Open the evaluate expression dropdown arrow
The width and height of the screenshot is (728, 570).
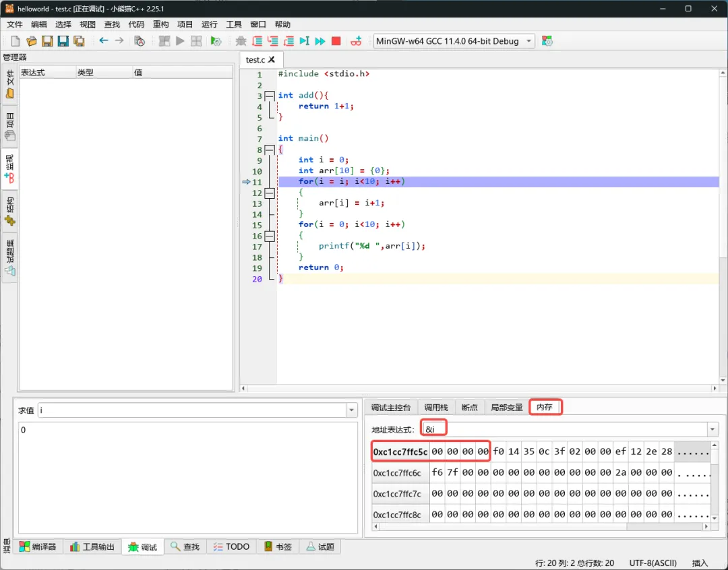(351, 410)
